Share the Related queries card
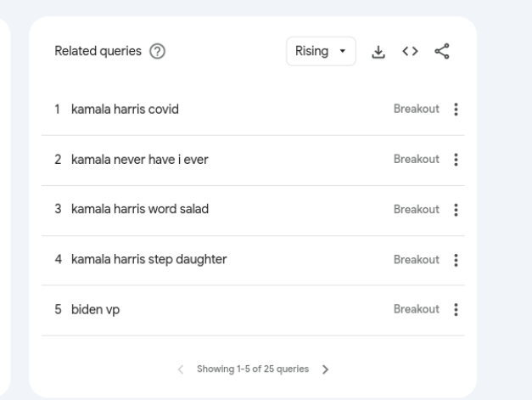 coord(442,51)
